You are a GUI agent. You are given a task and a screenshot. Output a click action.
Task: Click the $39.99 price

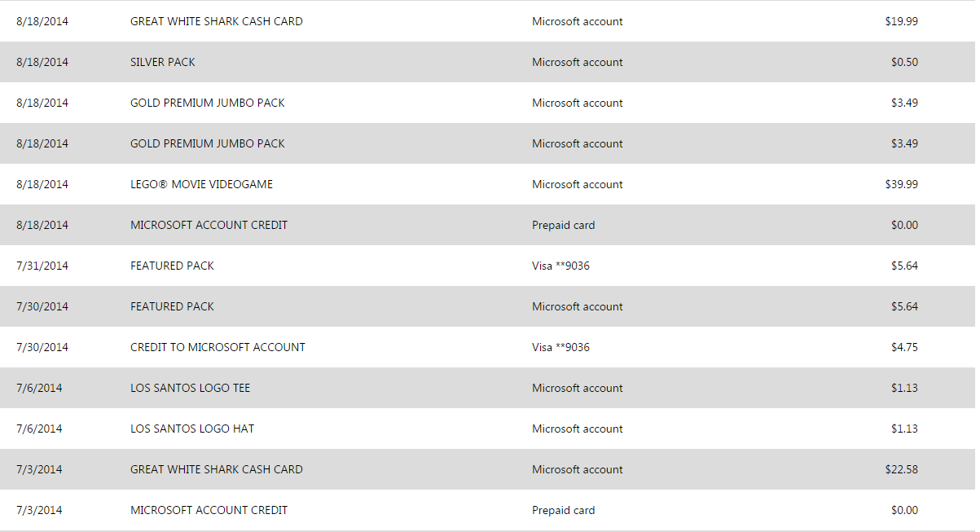(901, 184)
